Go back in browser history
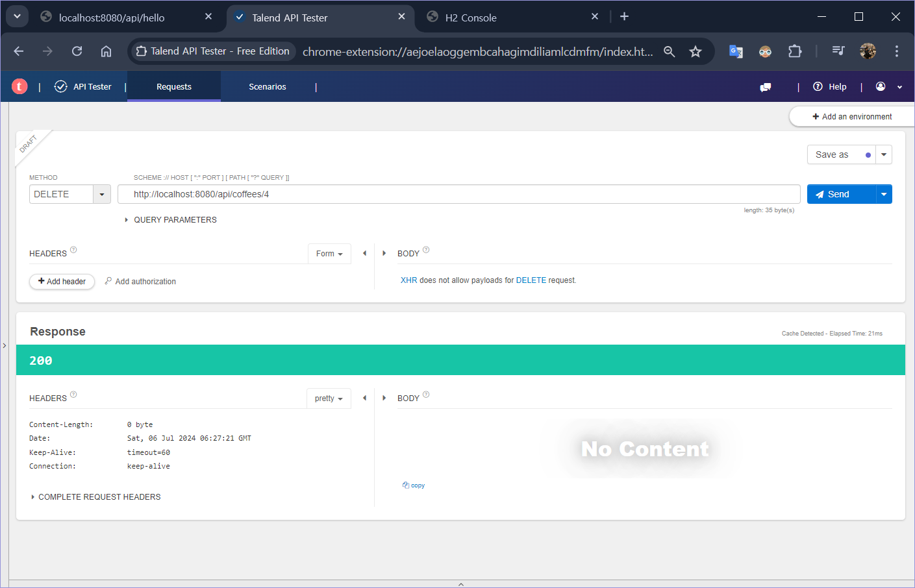 (18, 51)
